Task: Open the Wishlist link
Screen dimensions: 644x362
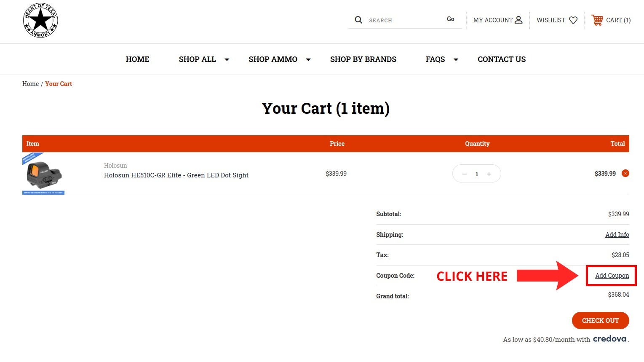Action: pos(557,20)
